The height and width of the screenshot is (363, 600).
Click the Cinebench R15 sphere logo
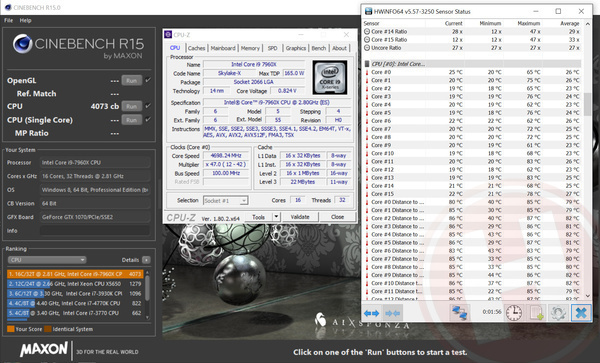22,44
